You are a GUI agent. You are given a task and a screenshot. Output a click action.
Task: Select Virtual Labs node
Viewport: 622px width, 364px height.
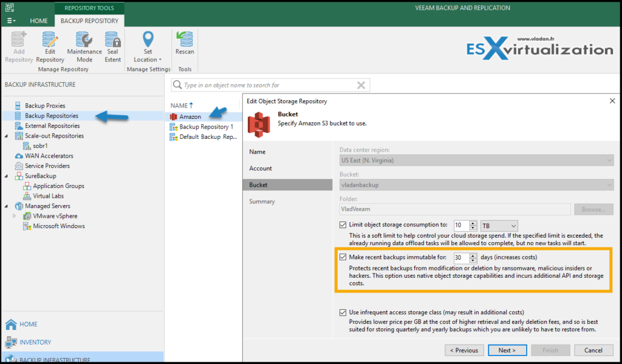pos(49,196)
